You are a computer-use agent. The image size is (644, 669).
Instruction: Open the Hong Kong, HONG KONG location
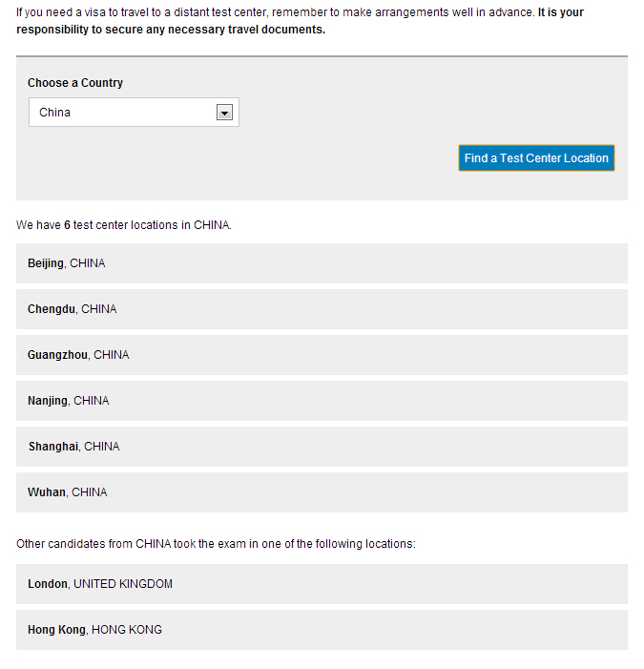point(322,630)
